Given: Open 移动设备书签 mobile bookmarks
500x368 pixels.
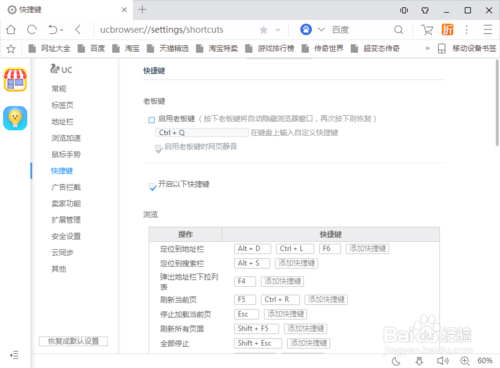Looking at the screenshot, I should (x=467, y=49).
